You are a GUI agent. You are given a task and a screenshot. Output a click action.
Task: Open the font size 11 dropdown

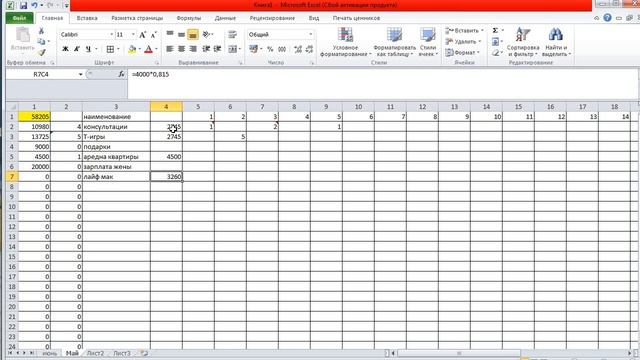point(133,35)
